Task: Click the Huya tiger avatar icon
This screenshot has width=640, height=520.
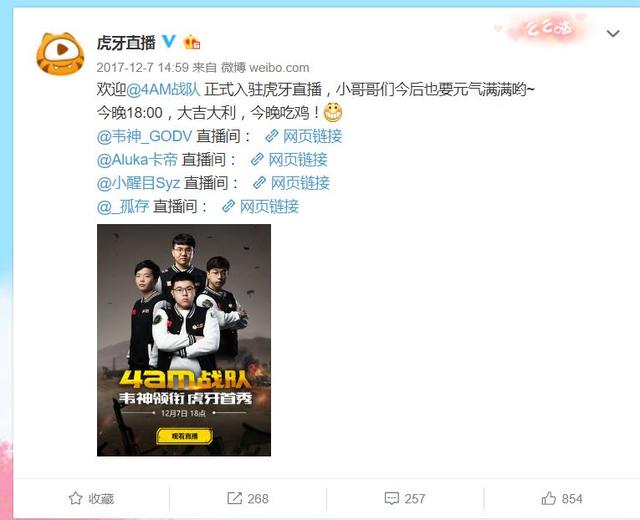Action: coord(60,53)
